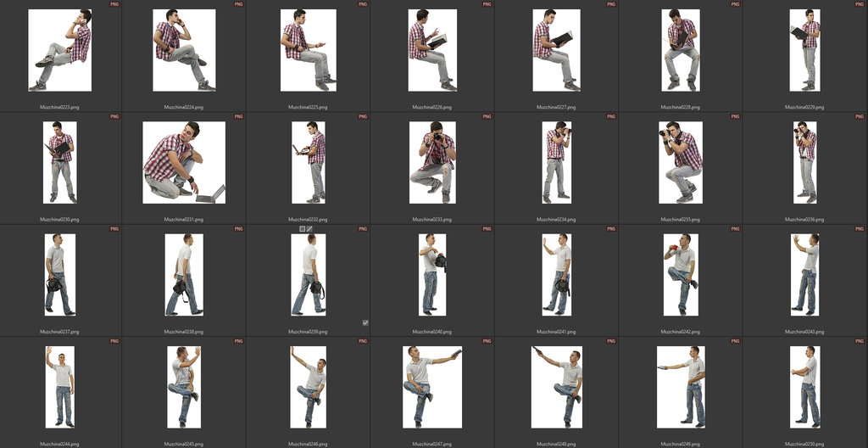868x448 pixels.
Task: Click the Muzchina0237.png file name label
Action: click(x=59, y=332)
